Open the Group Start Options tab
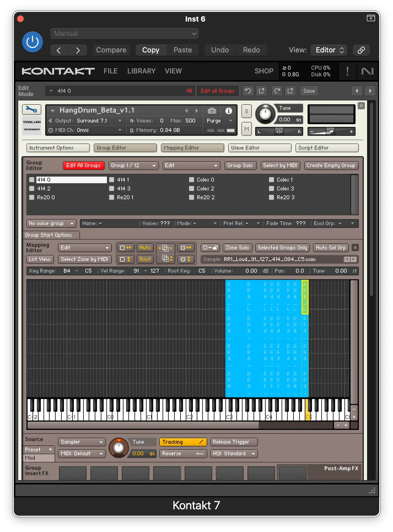Image resolution: width=393 pixels, height=532 pixels. (x=51, y=235)
